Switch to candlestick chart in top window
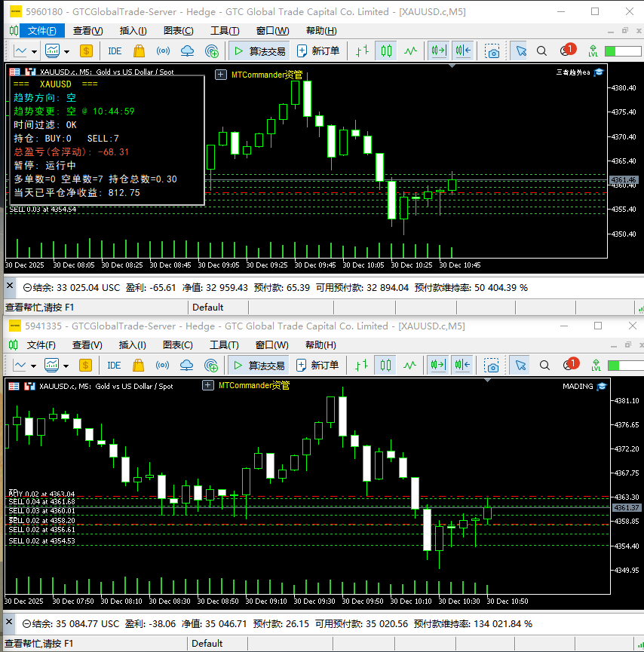The width and height of the screenshot is (644, 652). pyautogui.click(x=386, y=51)
